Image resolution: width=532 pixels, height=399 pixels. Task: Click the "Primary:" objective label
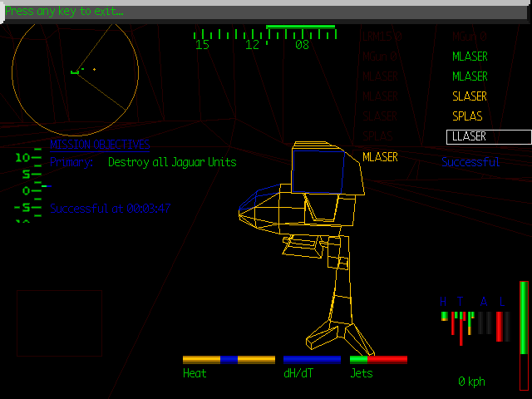coord(71,162)
